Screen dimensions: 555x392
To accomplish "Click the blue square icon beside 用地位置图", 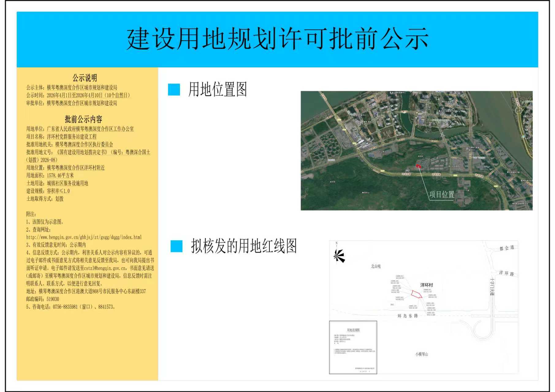I will pyautogui.click(x=173, y=90).
